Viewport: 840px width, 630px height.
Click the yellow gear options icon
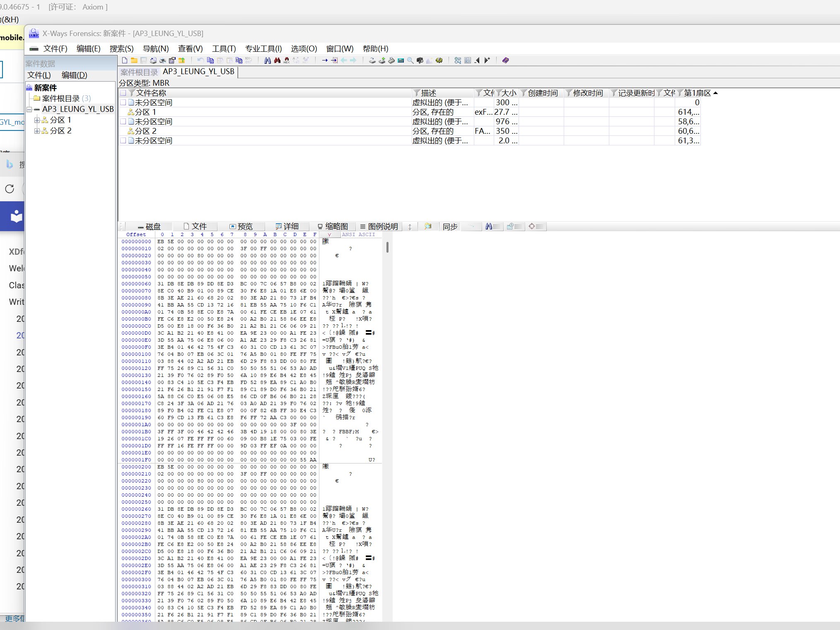pos(439,60)
